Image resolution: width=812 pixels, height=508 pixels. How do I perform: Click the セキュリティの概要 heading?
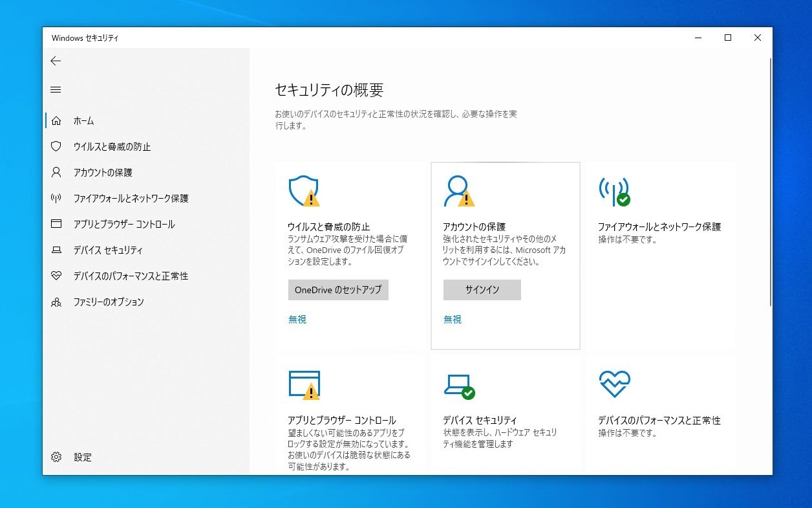click(329, 90)
